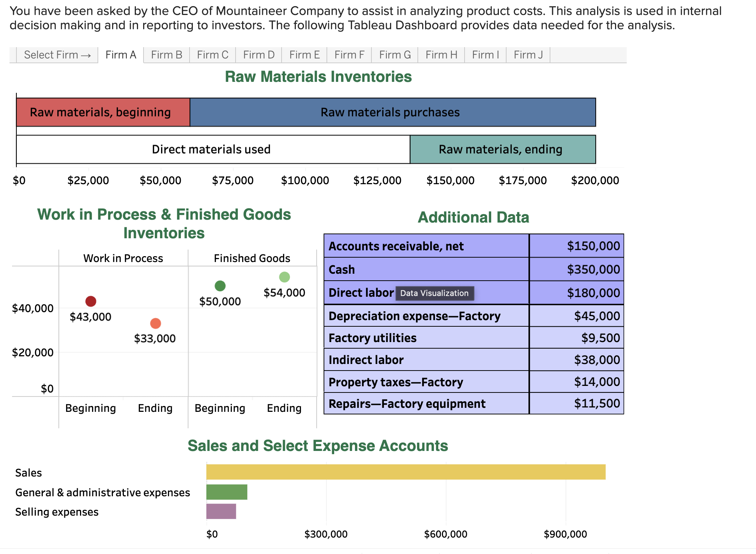Screen dimensions: 756x554
Task: Select the Finished Goods beginning $50,000 point
Action: [220, 285]
